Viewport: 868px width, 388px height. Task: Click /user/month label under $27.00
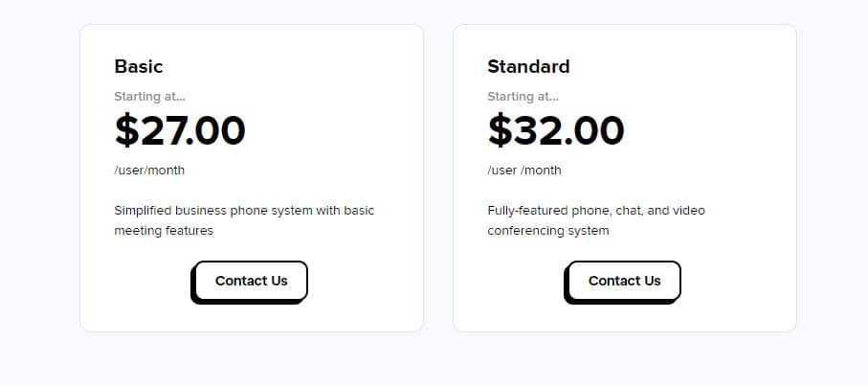[149, 171]
